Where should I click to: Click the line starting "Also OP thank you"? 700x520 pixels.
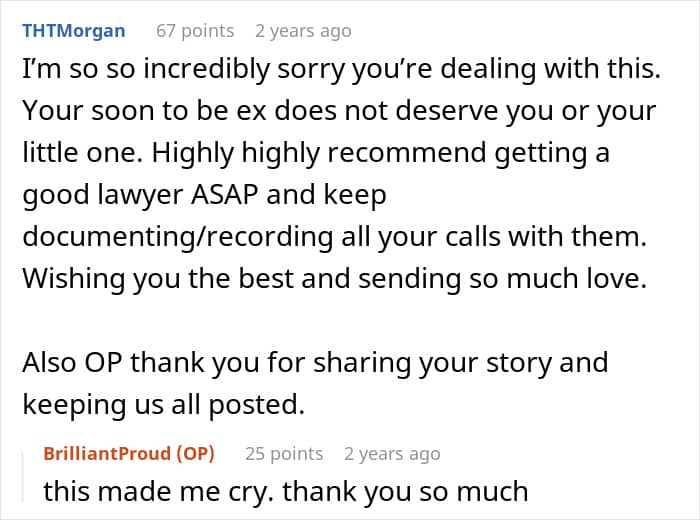click(x=315, y=362)
